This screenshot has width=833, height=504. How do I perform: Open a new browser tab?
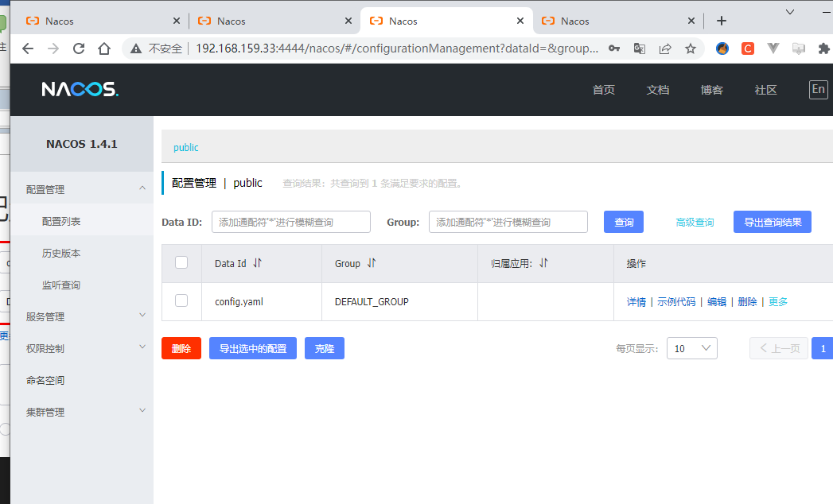click(x=722, y=21)
